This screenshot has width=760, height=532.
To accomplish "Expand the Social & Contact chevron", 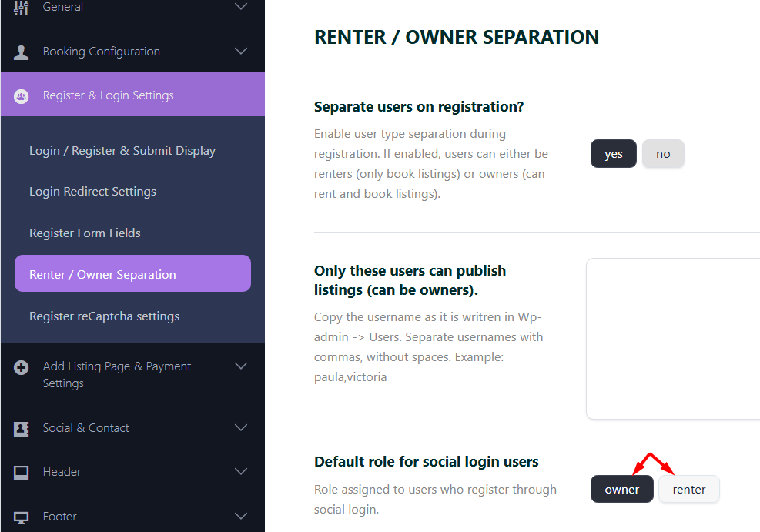I will pyautogui.click(x=241, y=428).
